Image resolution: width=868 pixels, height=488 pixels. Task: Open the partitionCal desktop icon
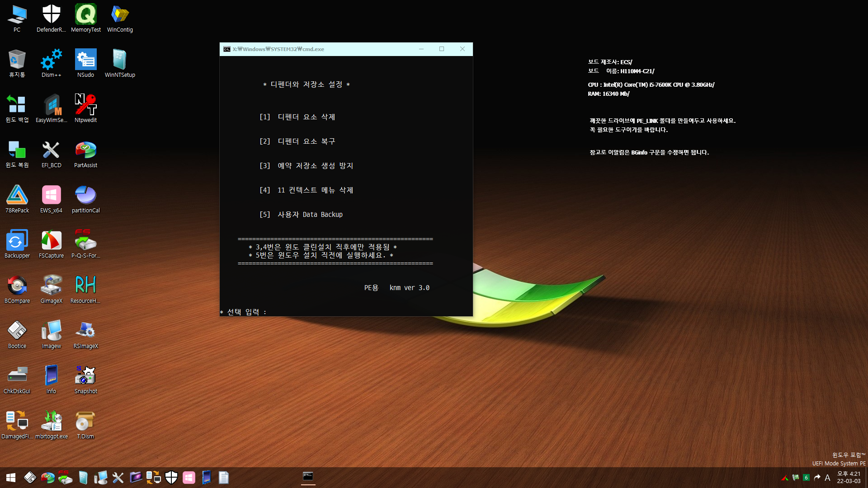(86, 199)
